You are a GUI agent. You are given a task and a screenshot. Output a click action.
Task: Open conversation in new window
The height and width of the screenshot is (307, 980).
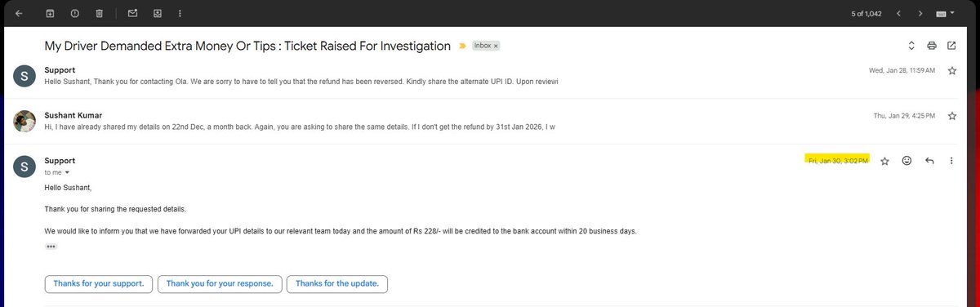click(951, 46)
